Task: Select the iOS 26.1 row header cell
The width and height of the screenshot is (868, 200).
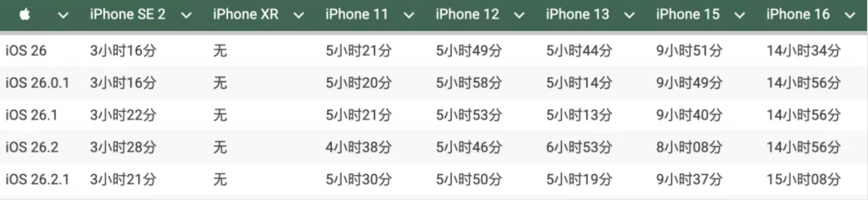Action: pos(31,115)
